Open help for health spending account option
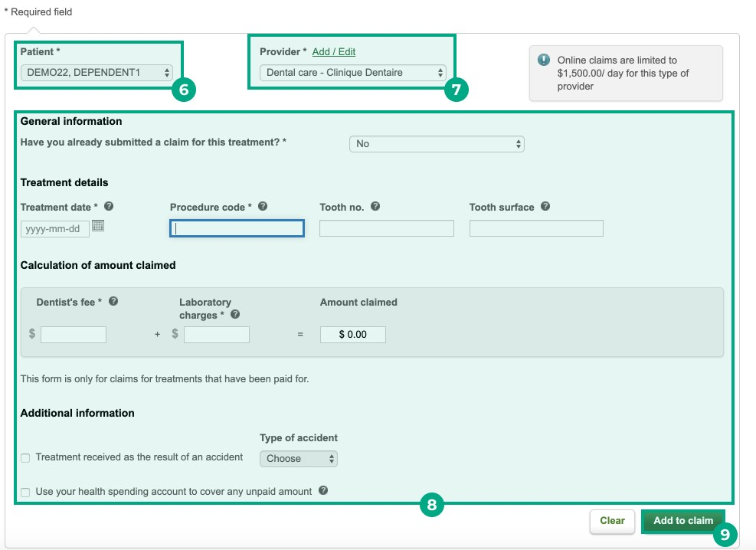 pyautogui.click(x=322, y=491)
